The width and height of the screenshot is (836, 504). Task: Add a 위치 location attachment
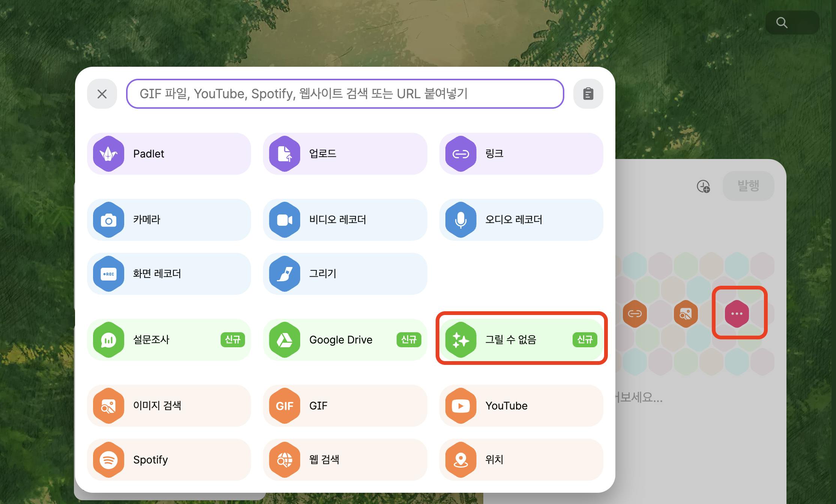click(x=521, y=460)
